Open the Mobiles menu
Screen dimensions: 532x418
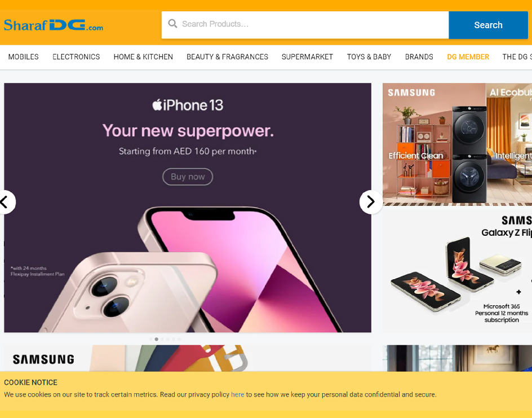pos(24,57)
